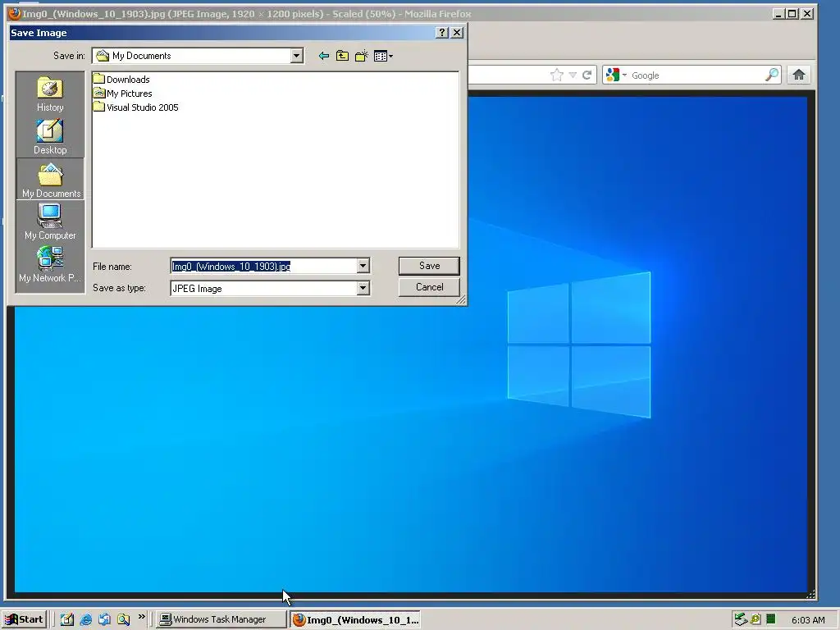Open the My Pictures folder
Screen dimensions: 840x630
123,94
